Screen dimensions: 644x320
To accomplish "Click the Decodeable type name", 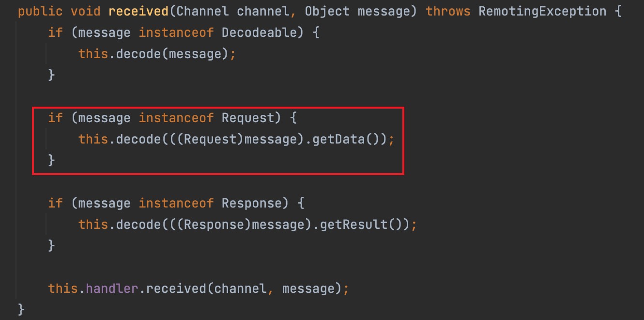I will pyautogui.click(x=259, y=33).
